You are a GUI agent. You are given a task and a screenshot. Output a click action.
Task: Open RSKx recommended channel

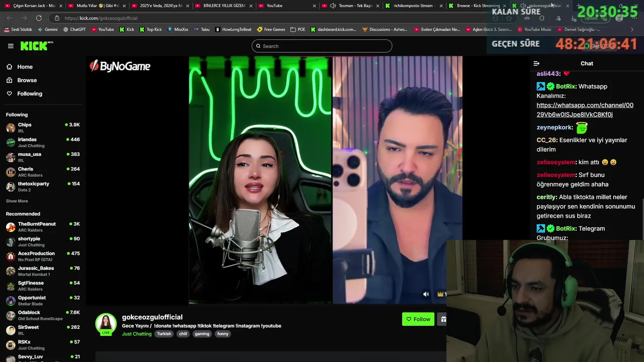[x=43, y=345]
